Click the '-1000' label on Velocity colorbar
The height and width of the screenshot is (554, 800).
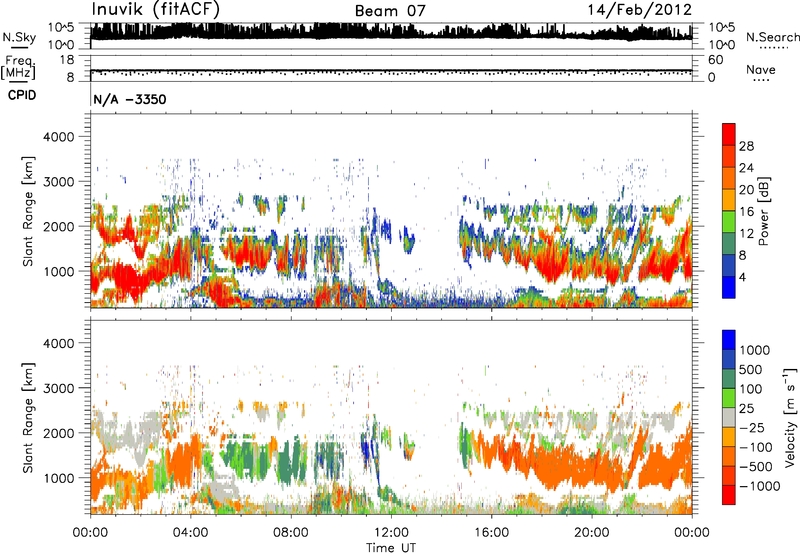[x=759, y=486]
